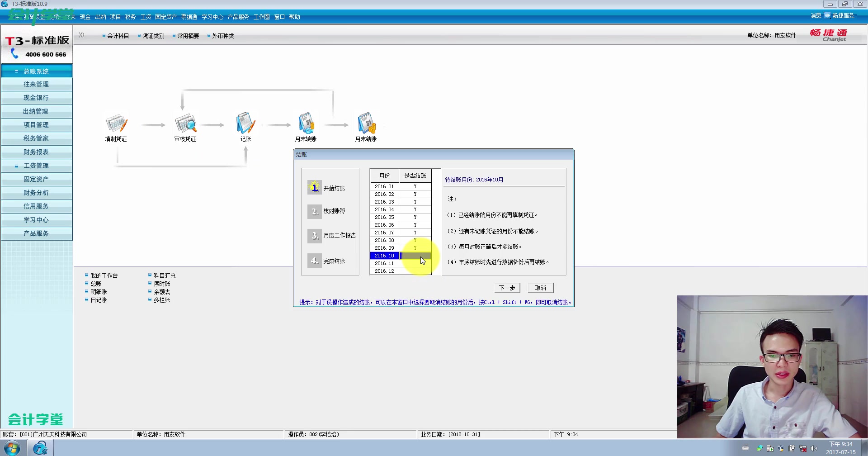Select the 2016.09 month row
868x456 pixels.
[401, 248]
